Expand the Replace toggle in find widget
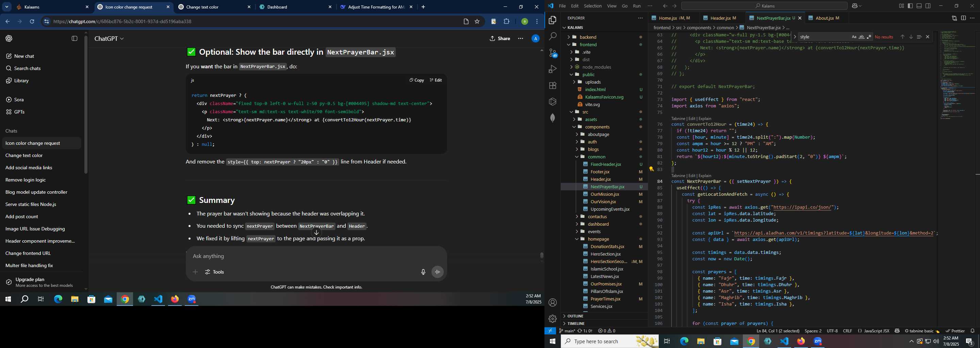This screenshot has width=980, height=348. click(x=795, y=37)
